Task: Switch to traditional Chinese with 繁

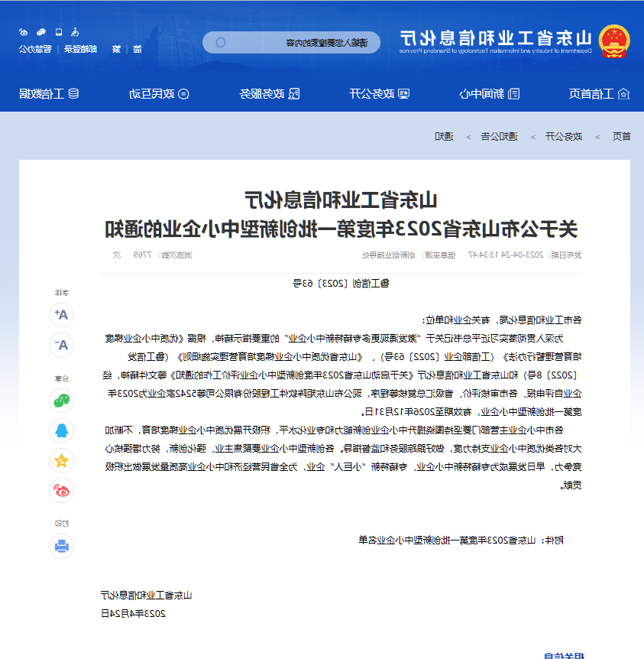Action: click(116, 49)
